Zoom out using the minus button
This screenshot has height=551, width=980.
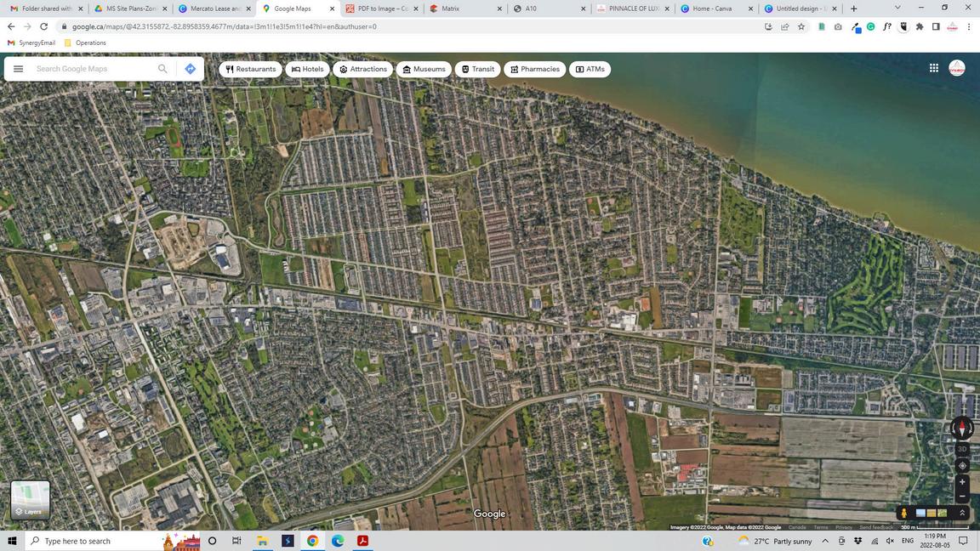962,497
